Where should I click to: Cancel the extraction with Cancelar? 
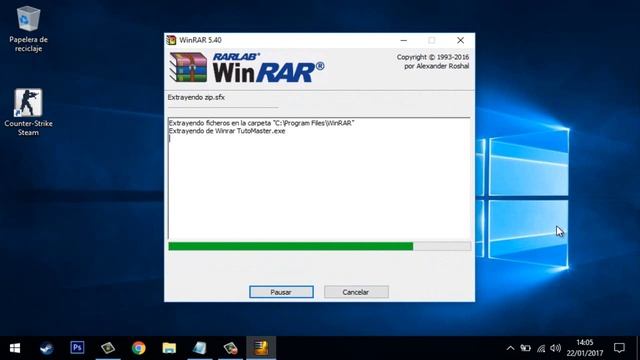[356, 292]
